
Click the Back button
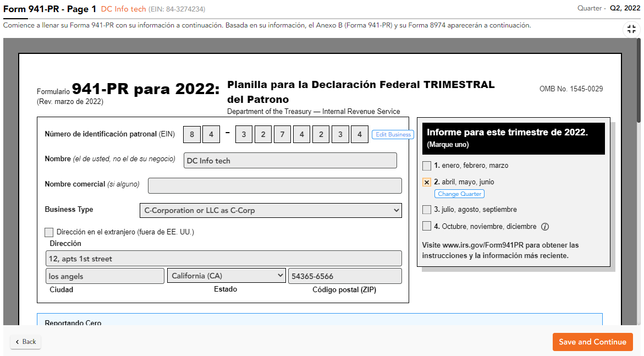coord(25,342)
